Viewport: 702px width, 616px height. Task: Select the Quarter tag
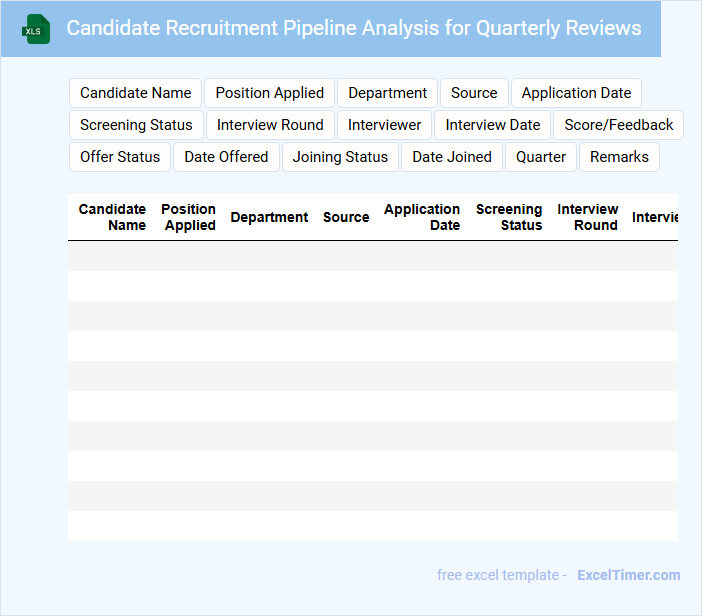coord(541,157)
